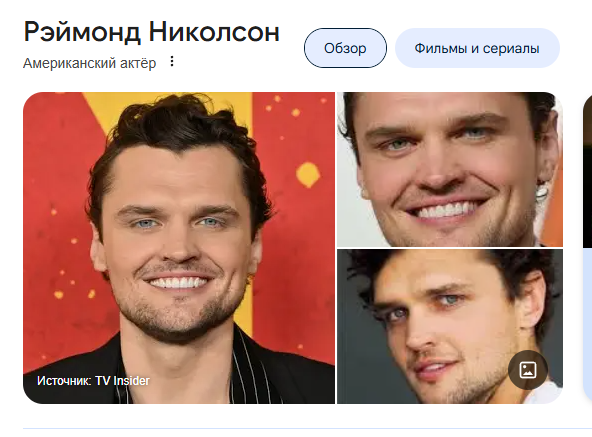Click the image gallery icon on bottom photo
592x437 pixels.
[x=528, y=370]
